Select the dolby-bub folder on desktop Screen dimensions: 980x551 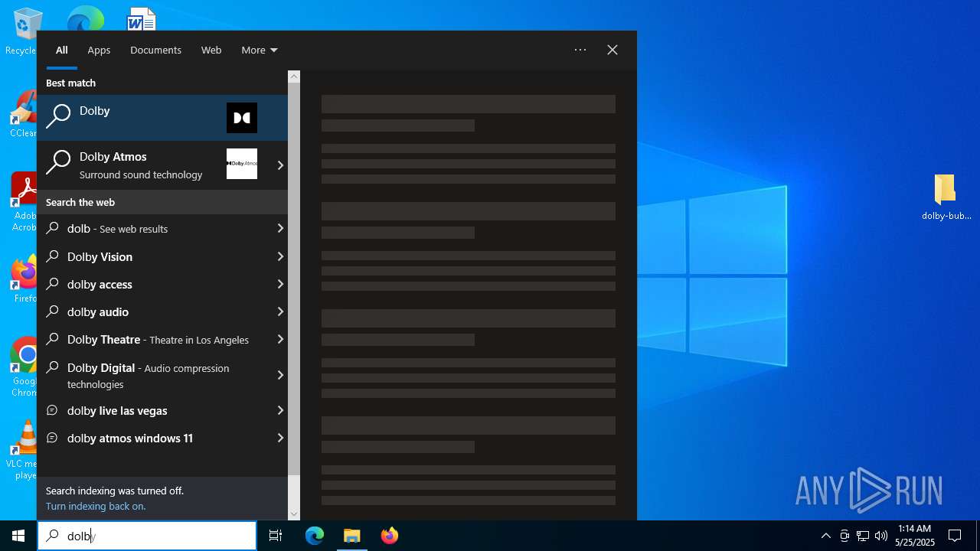(x=946, y=197)
